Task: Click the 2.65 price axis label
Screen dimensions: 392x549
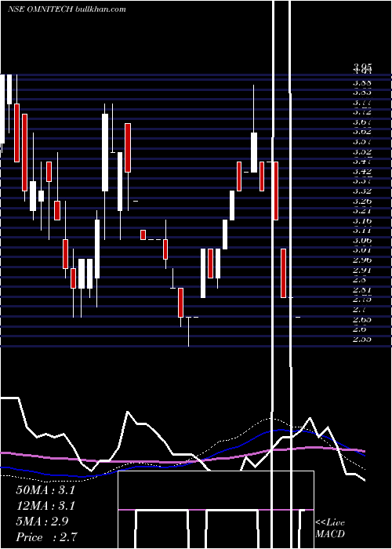Action: pyautogui.click(x=362, y=319)
